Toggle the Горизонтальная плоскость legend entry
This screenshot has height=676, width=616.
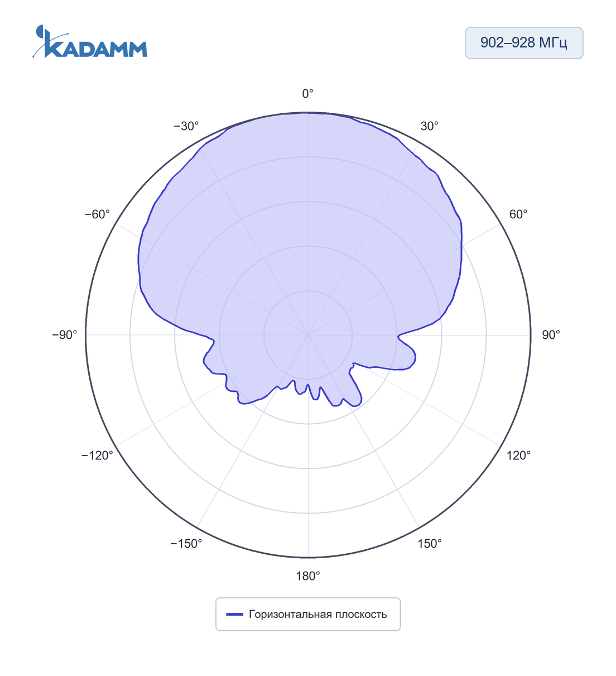[308, 614]
